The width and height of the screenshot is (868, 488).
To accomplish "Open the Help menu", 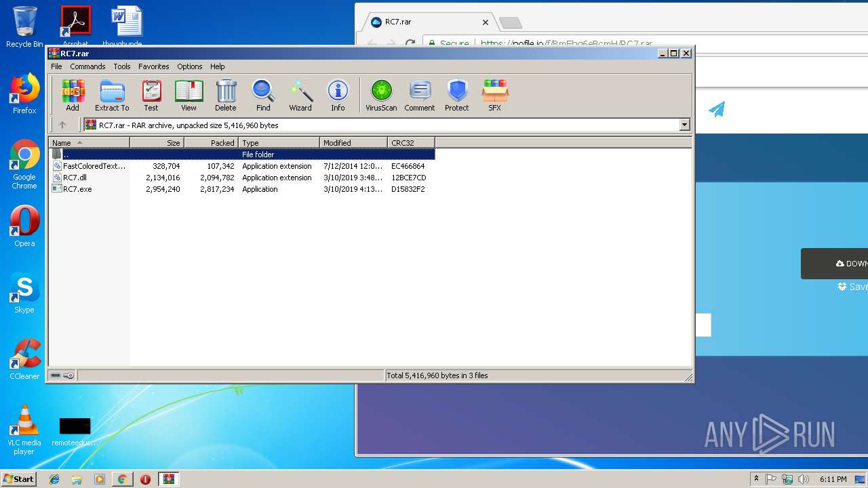I will [x=217, y=66].
